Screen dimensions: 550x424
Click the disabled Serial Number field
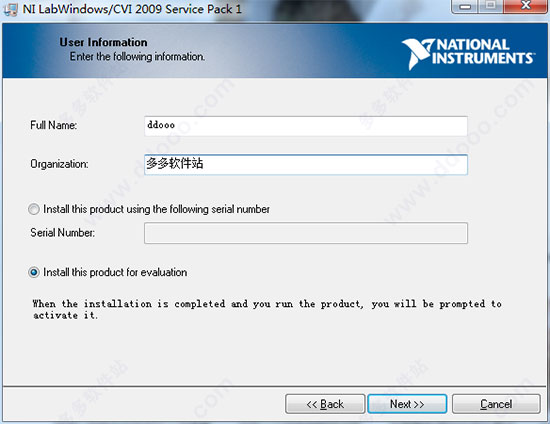pos(306,233)
